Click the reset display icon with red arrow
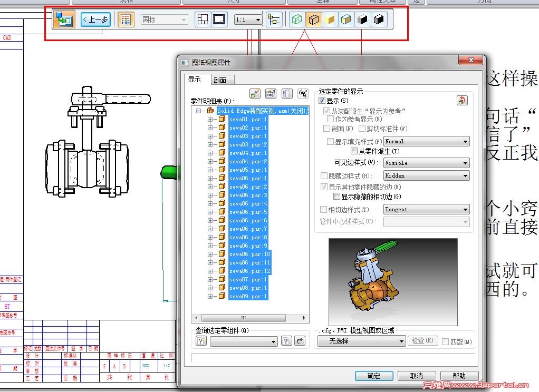 462,100
